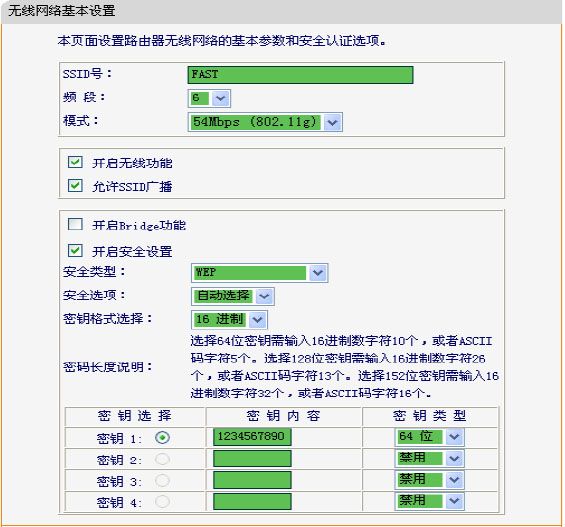Click the 密钥内容 column header
Screen dimensions: 565x527
[x=284, y=416]
